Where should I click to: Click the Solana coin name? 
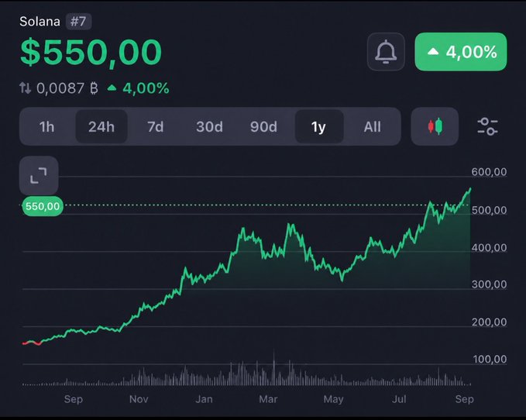point(40,22)
